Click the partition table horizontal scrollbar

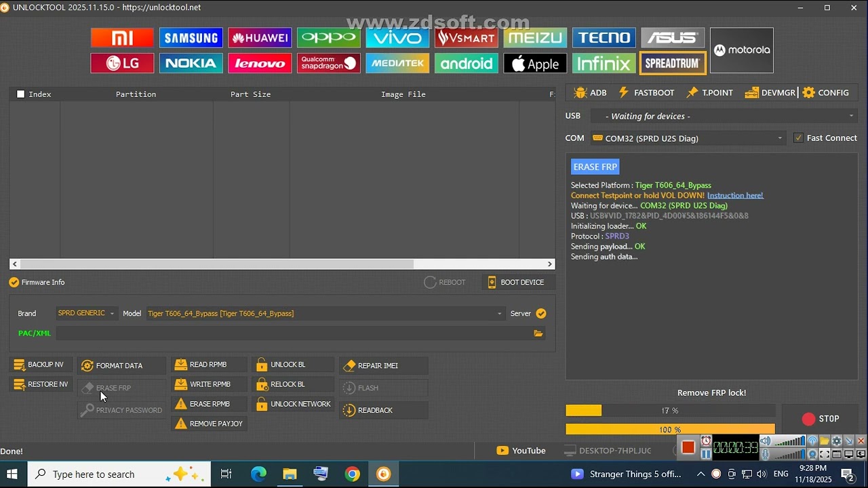pyautogui.click(x=282, y=264)
